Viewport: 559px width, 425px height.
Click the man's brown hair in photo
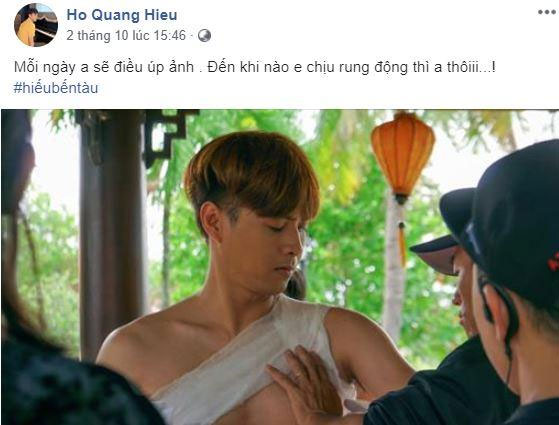251,171
